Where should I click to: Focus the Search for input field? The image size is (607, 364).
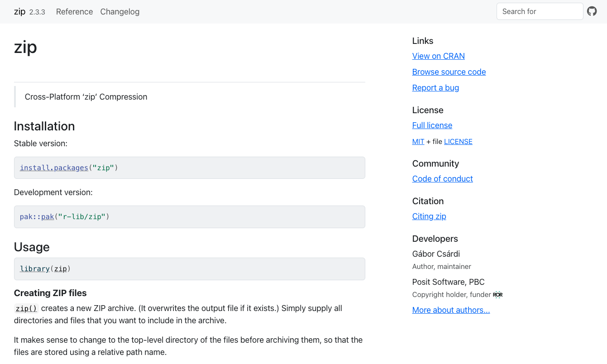tap(540, 12)
